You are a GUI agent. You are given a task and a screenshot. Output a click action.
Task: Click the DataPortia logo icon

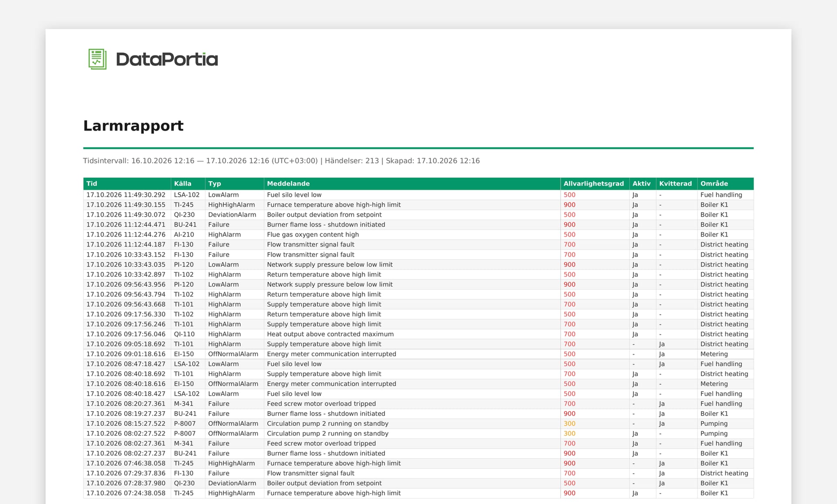pos(97,59)
